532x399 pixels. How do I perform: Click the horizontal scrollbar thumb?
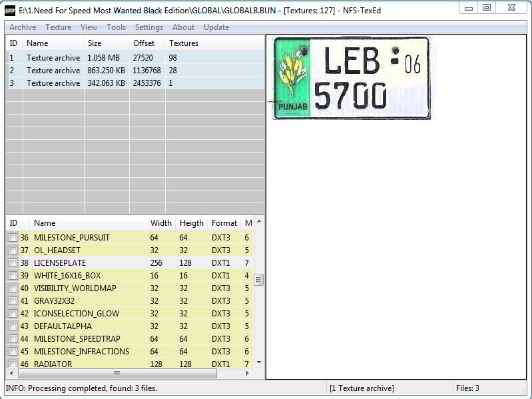[117, 373]
